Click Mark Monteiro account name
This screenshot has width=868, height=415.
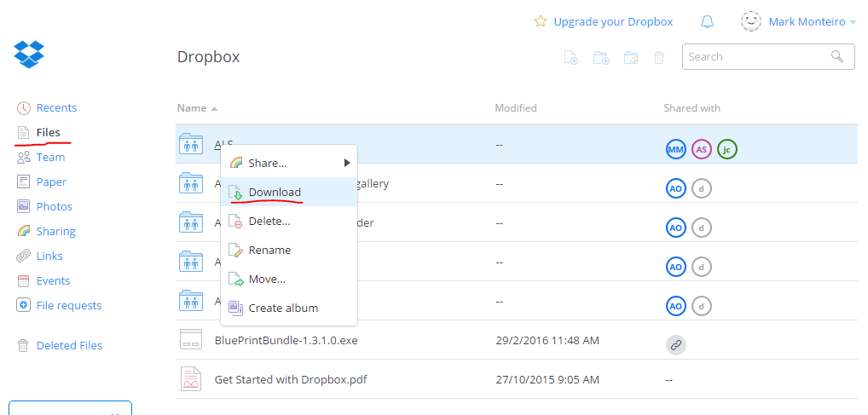[807, 21]
